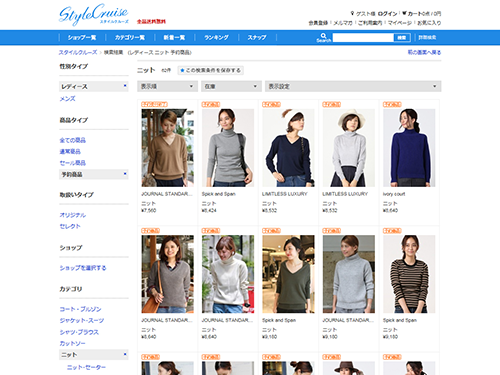Select the 全ての商品 filter

(x=72, y=140)
